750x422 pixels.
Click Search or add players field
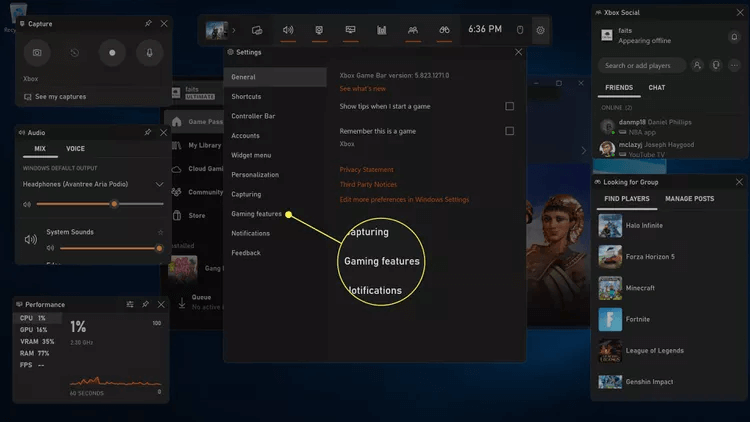click(641, 66)
